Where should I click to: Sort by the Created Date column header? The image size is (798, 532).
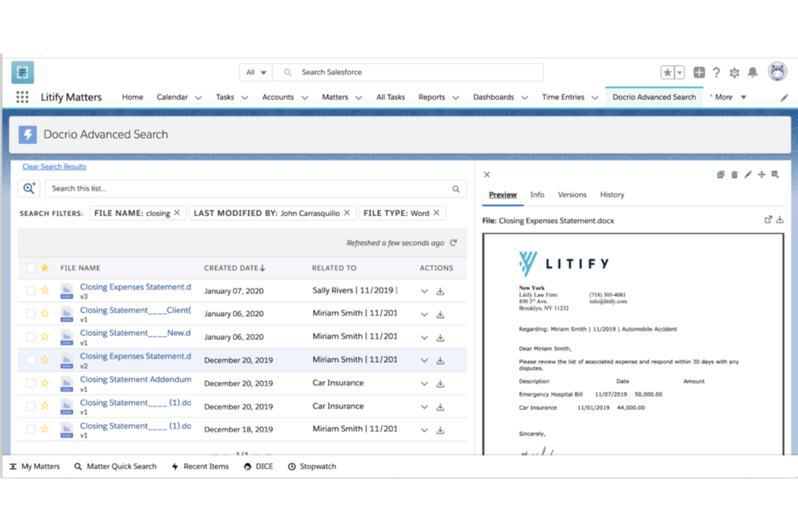235,268
